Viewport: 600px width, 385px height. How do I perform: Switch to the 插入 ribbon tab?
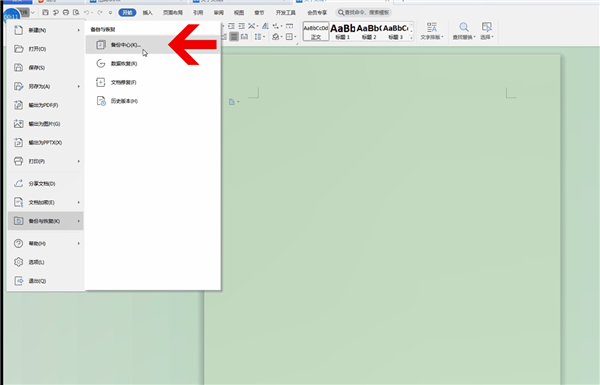147,13
